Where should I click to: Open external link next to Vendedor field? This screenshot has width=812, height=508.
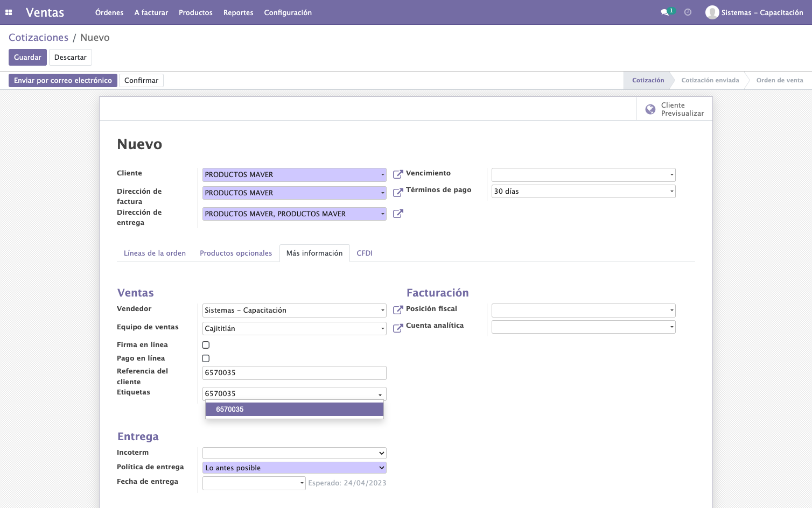(398, 310)
